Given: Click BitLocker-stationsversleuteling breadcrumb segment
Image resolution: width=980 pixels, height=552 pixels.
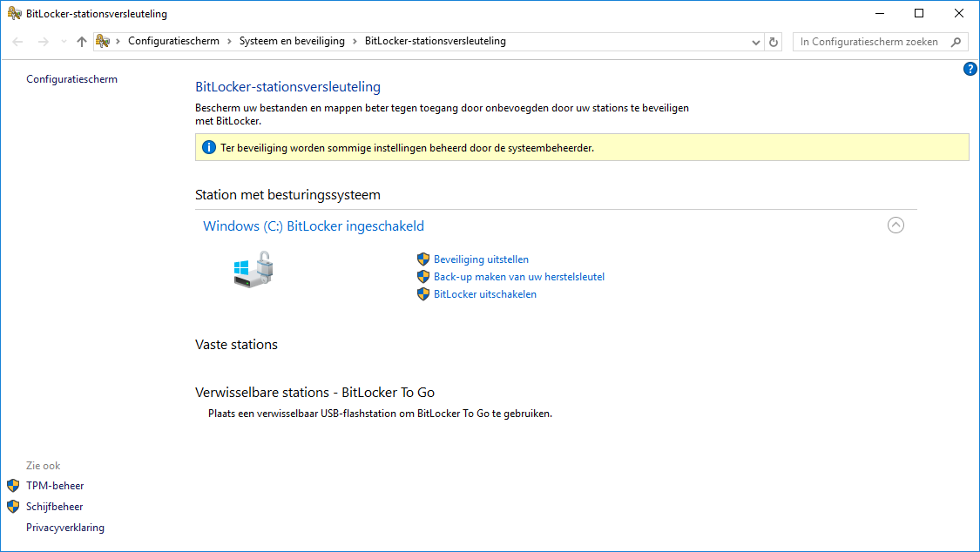Looking at the screenshot, I should click(x=435, y=41).
